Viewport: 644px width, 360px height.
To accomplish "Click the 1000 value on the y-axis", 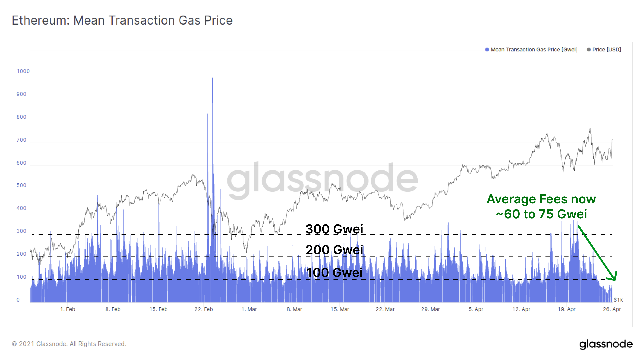I will 23,71.
